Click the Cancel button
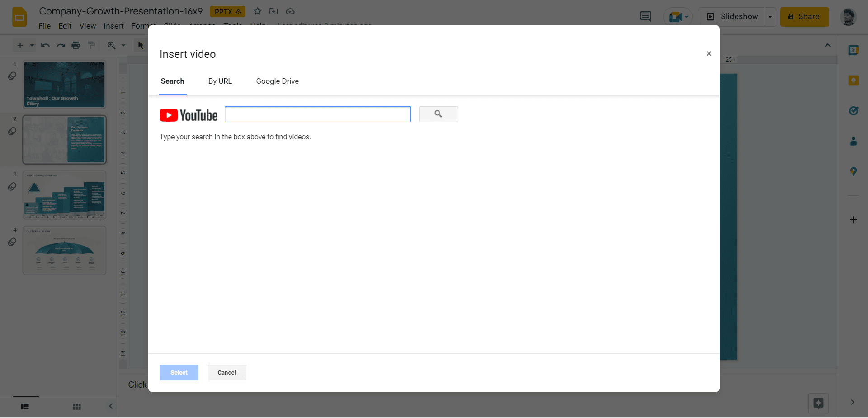The height and width of the screenshot is (418, 868). point(226,372)
